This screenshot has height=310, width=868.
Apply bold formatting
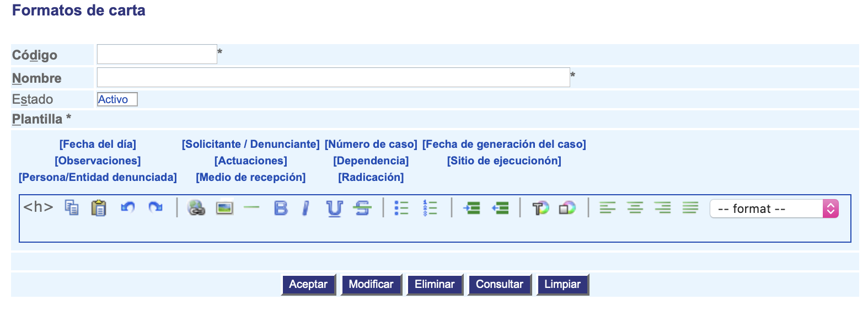pyautogui.click(x=281, y=208)
